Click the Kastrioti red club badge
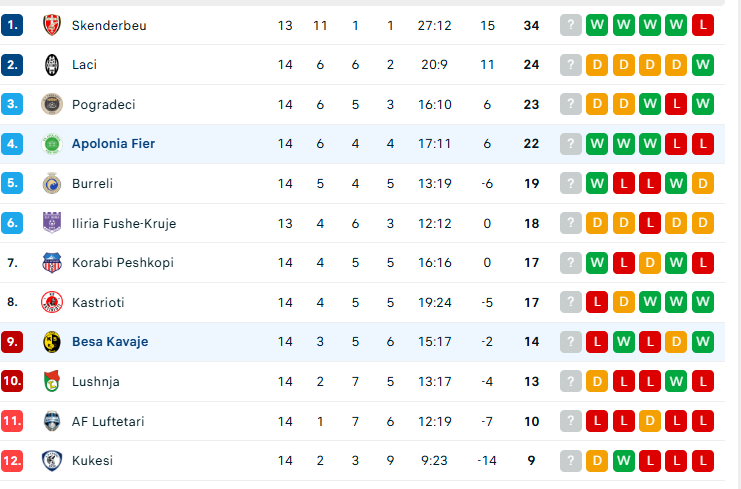 (x=51, y=302)
